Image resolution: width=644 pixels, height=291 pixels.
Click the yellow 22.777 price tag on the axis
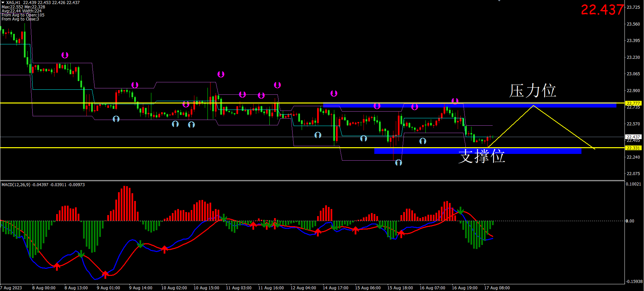click(x=633, y=103)
